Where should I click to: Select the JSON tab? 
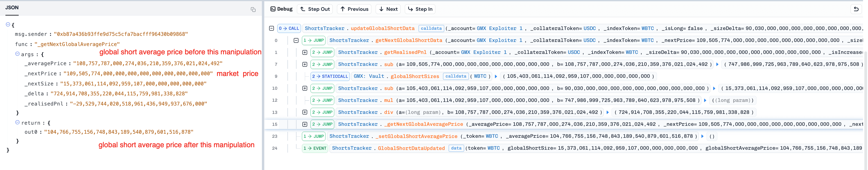[12, 7]
